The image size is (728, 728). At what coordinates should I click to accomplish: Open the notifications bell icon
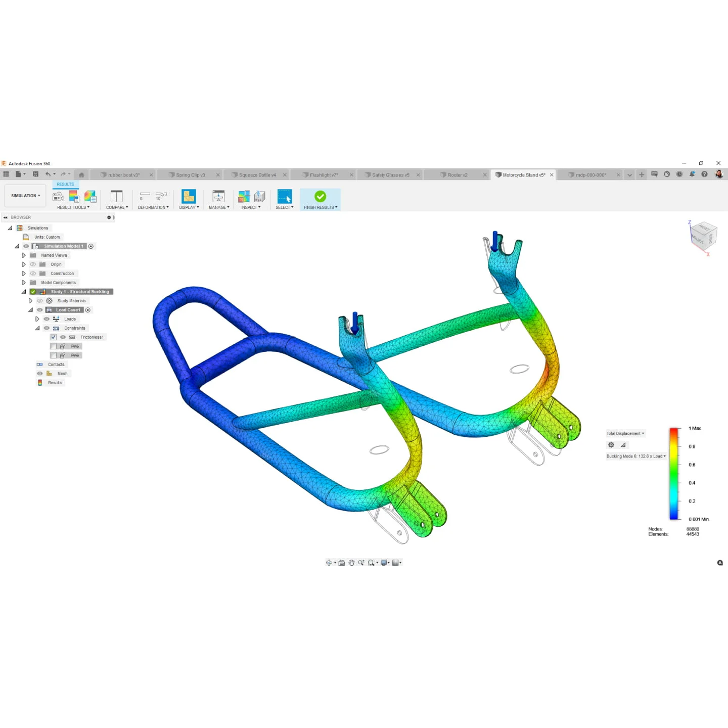[692, 174]
